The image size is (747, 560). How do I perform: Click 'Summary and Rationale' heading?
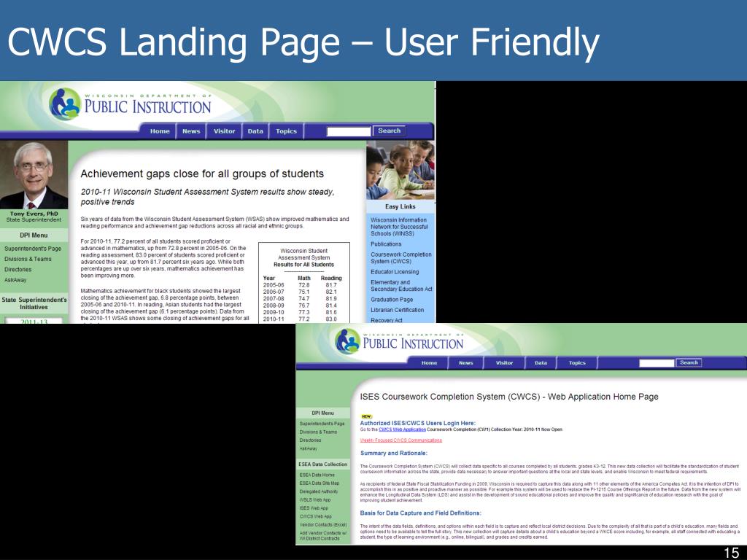click(x=393, y=453)
